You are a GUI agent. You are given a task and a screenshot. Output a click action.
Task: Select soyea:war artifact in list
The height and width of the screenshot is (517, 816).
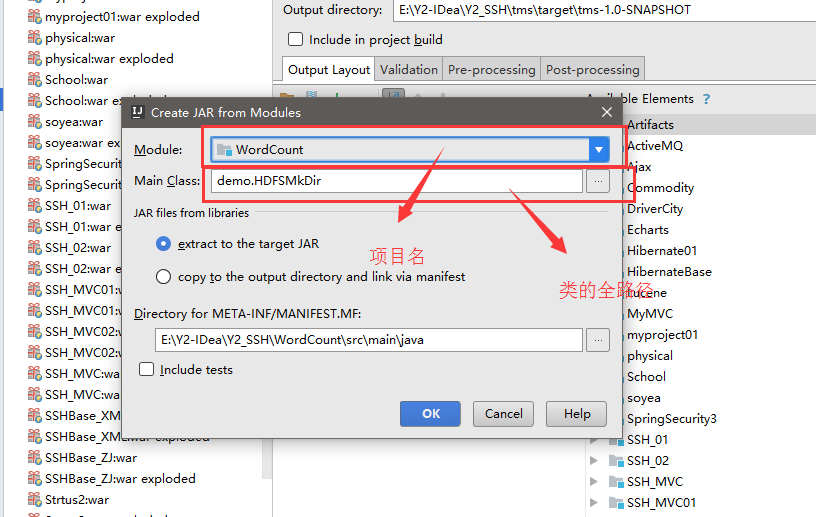coord(74,122)
